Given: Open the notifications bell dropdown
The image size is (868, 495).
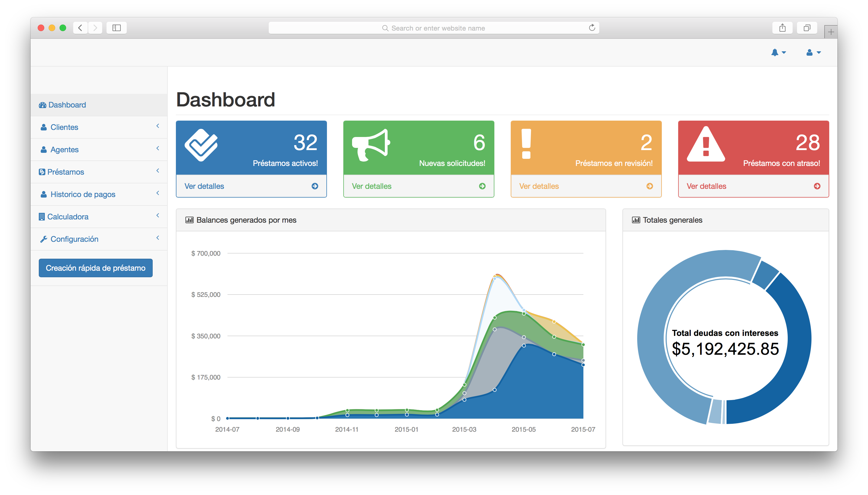Looking at the screenshot, I should click(x=778, y=52).
